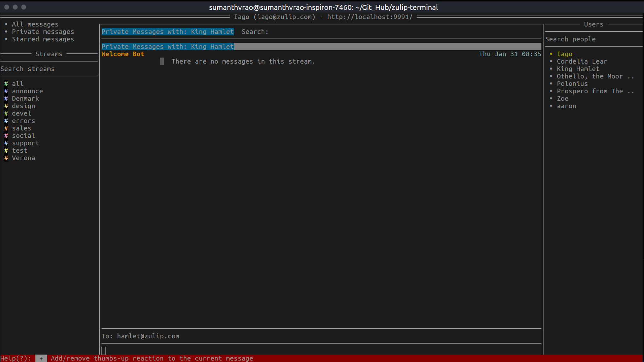
Task: Click the Help(?) label in footer
Action: 16,358
